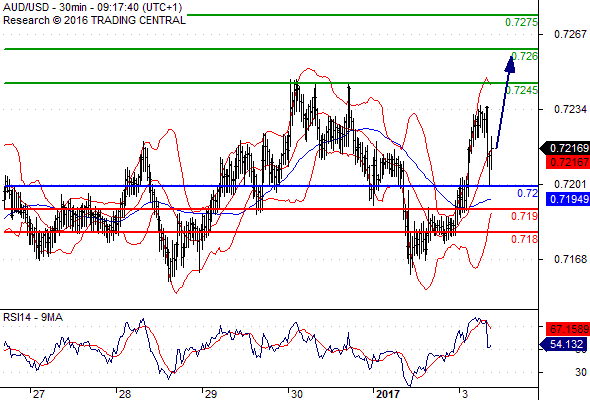
Task: Click the 0.7234 price axis tick
Action: [x=570, y=110]
